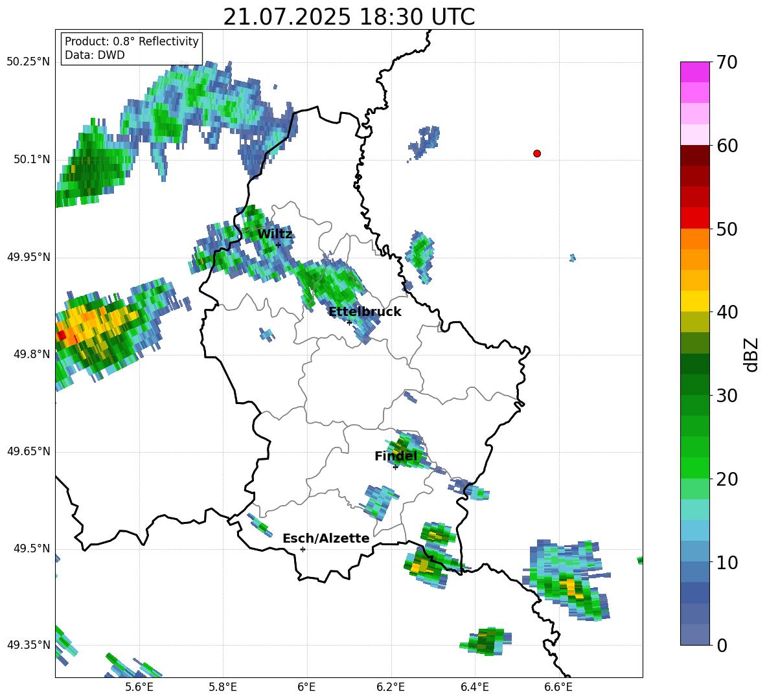
Task: Click the 6°E longitude label
Action: pyautogui.click(x=306, y=687)
